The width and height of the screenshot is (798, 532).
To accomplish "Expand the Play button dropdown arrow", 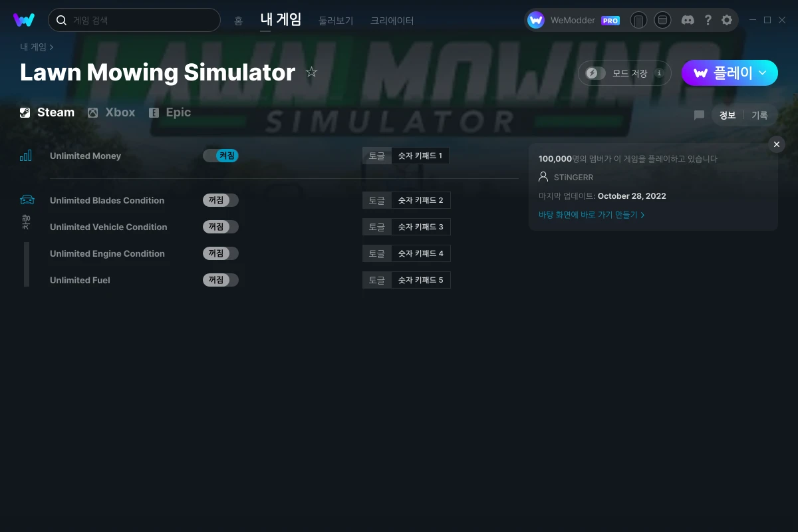I will pos(763,72).
